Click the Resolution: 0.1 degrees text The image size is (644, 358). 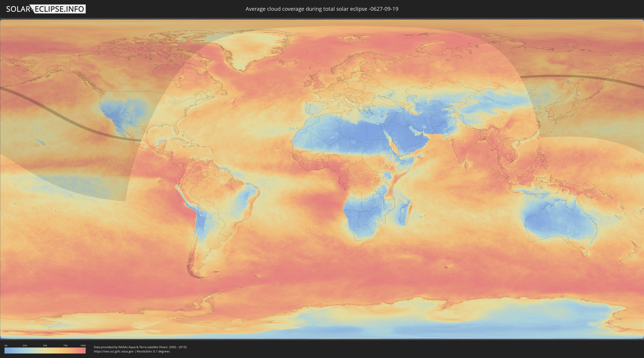pyautogui.click(x=153, y=352)
